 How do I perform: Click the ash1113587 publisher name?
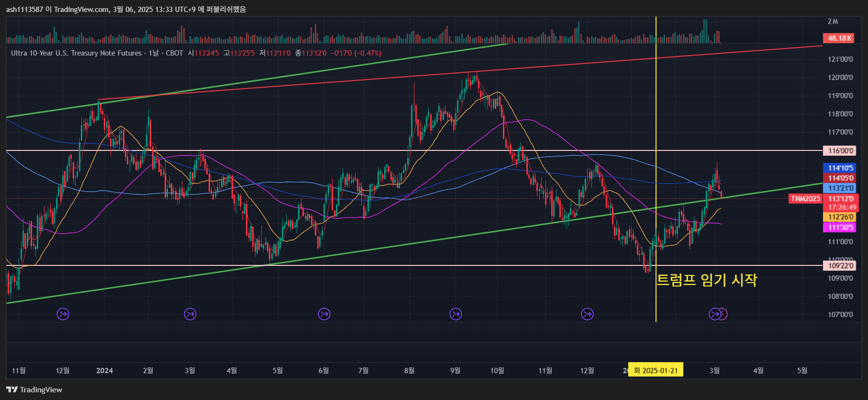[x=24, y=9]
